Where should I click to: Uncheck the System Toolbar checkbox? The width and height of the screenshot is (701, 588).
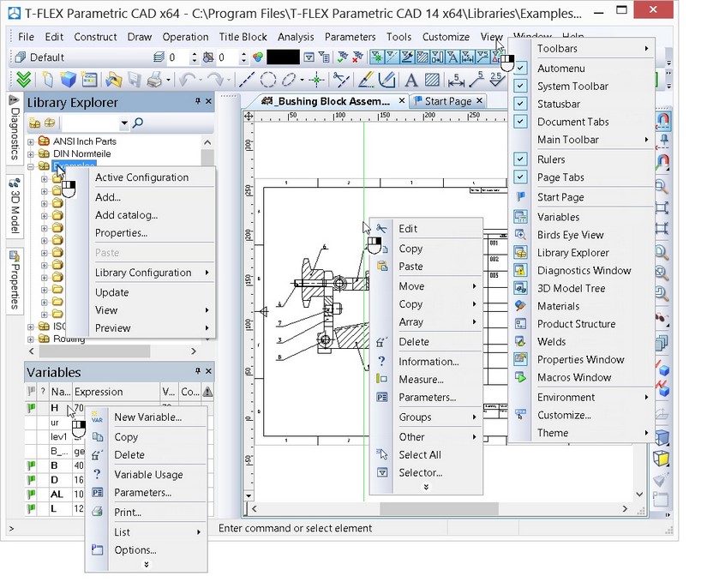coord(520,86)
